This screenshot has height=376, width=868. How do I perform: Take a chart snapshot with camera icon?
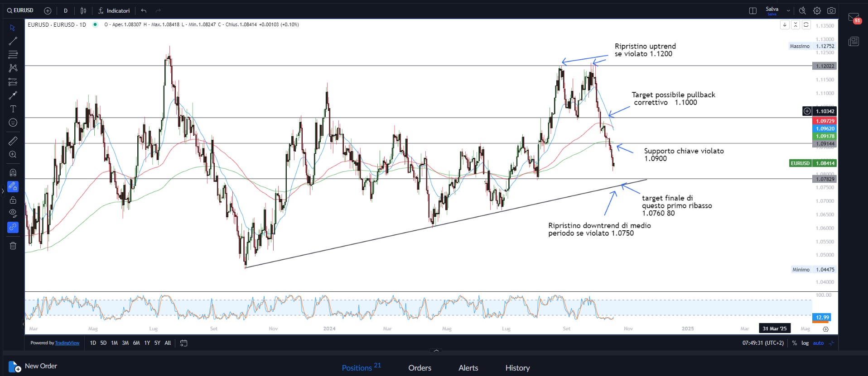click(831, 11)
